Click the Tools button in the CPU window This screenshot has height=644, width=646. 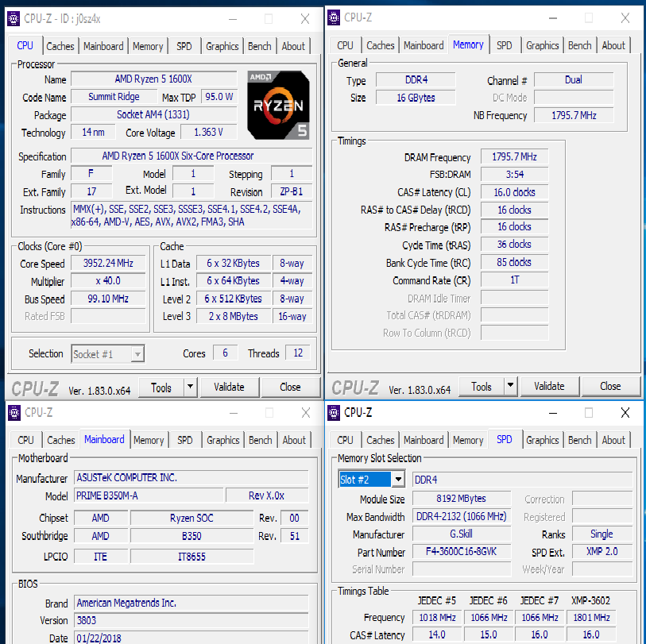[x=161, y=387]
